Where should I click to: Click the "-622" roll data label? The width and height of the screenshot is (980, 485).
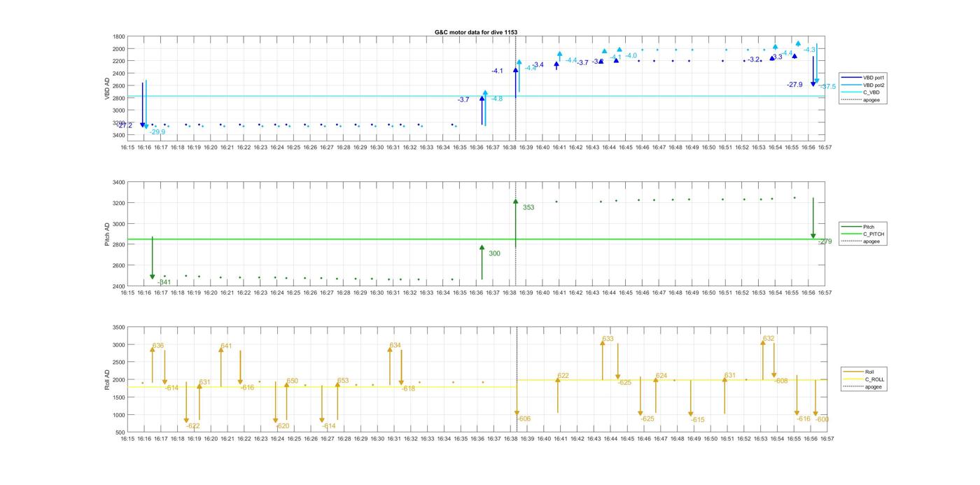point(193,426)
